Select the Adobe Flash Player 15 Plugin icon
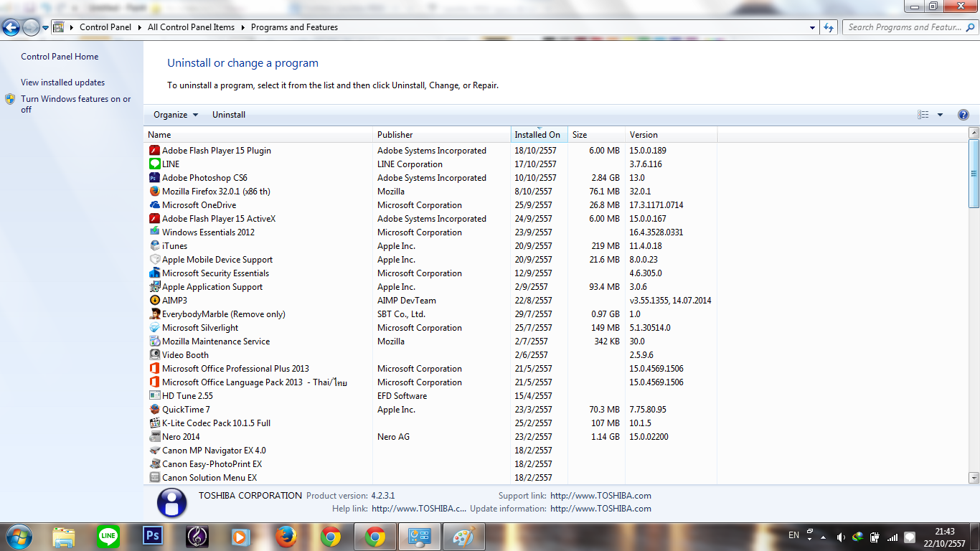The width and height of the screenshot is (980, 551). 154,151
